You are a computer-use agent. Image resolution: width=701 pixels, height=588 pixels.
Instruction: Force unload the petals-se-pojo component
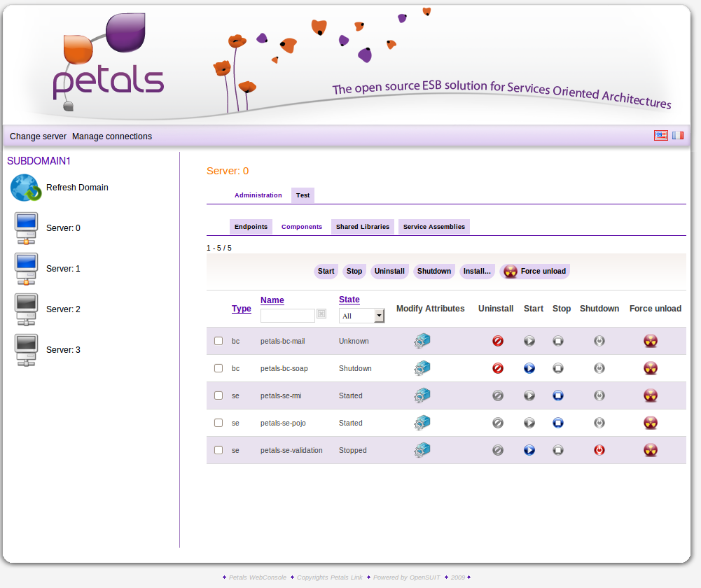click(651, 423)
